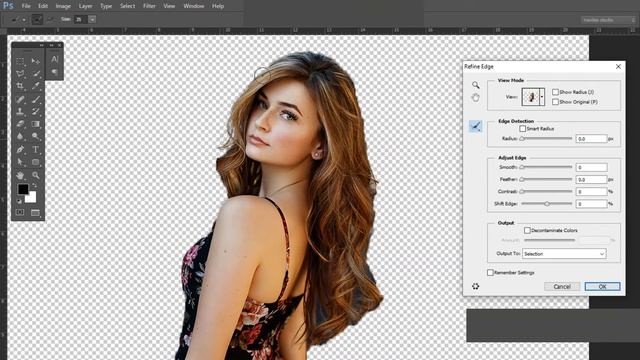Open the Type menu
The height and width of the screenshot is (360, 640).
pyautogui.click(x=106, y=6)
